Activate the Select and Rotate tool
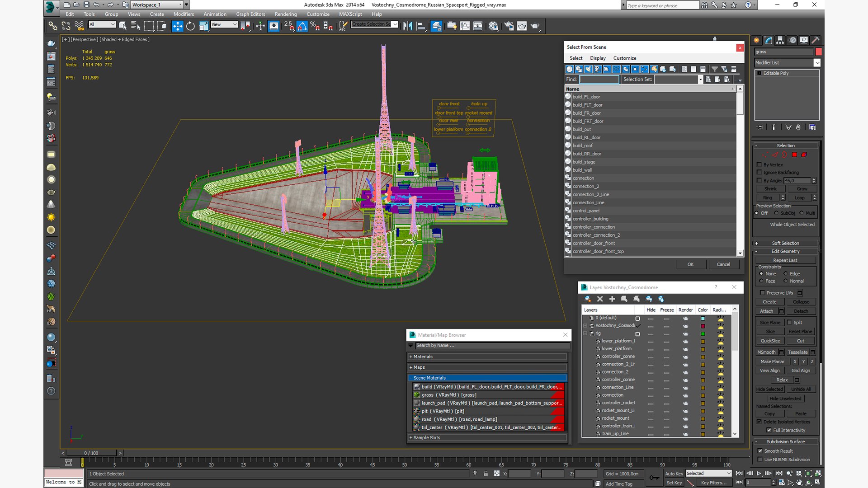Viewport: 868px width, 488px height. click(x=190, y=26)
